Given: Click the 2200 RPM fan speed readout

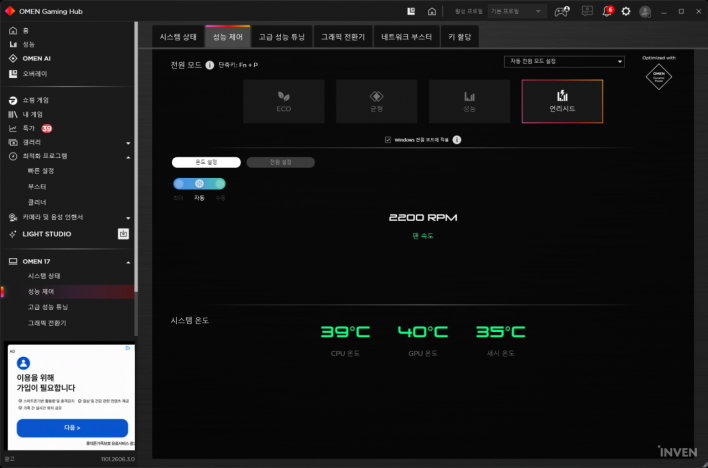Looking at the screenshot, I should click(x=423, y=218).
